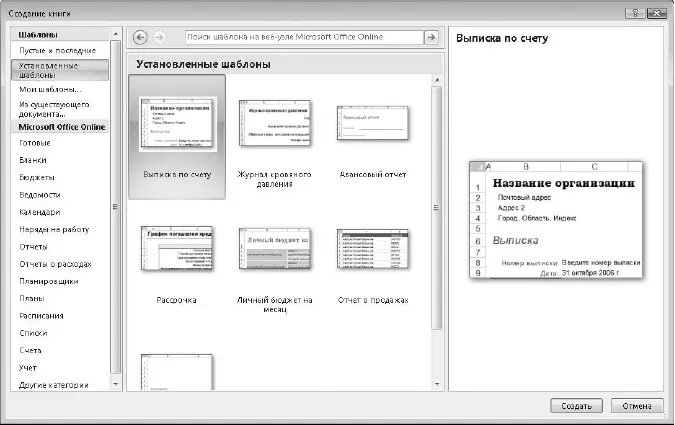Viewport: 675px width, 425px height.
Task: Open Мои шаблоны in sidebar
Action: (x=51, y=89)
